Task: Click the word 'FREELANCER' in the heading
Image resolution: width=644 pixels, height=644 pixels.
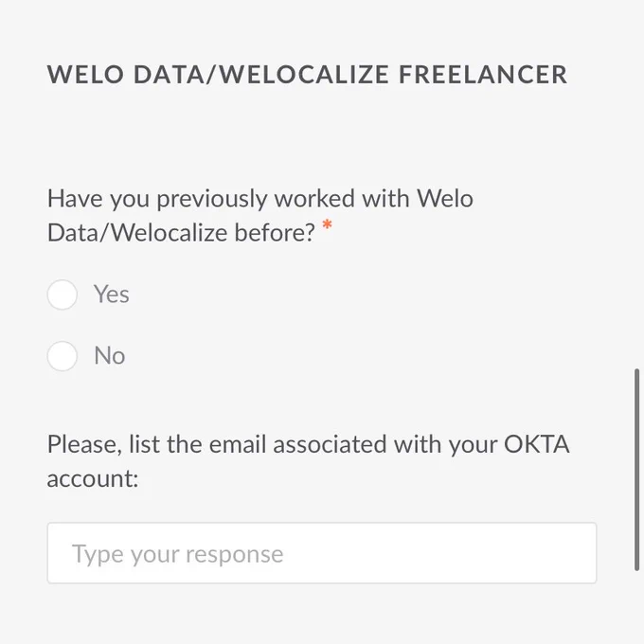Action: pos(483,75)
